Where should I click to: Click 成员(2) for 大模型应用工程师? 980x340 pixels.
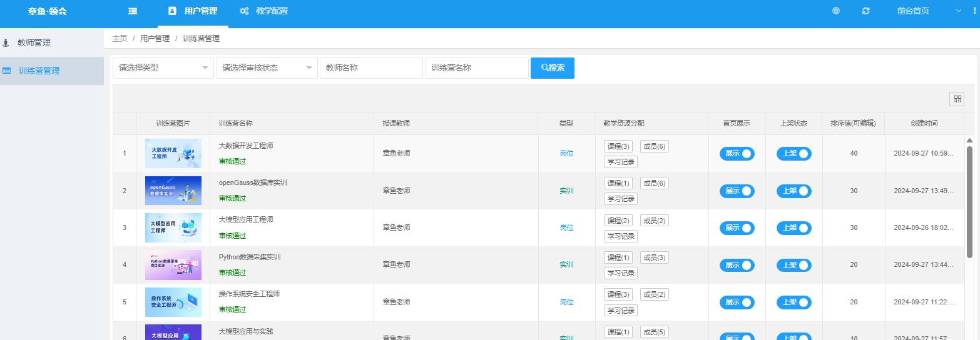click(x=655, y=221)
